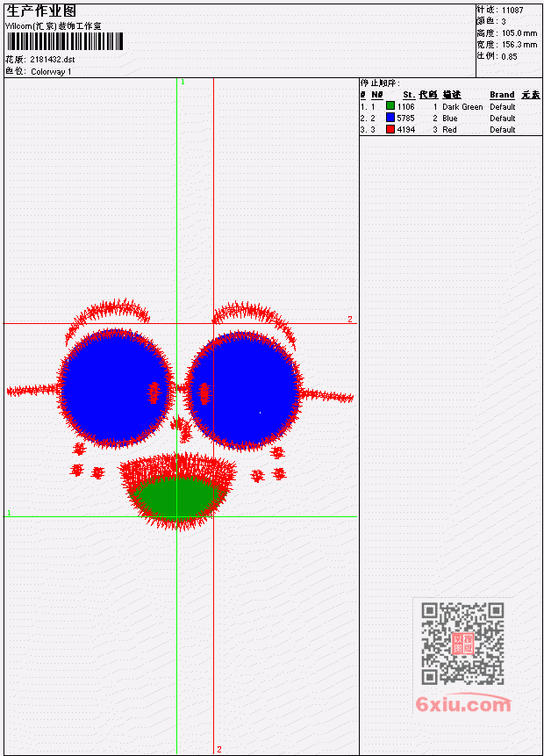This screenshot has width=544, height=756.
Task: Click the Dark Green description
Action: (462, 107)
